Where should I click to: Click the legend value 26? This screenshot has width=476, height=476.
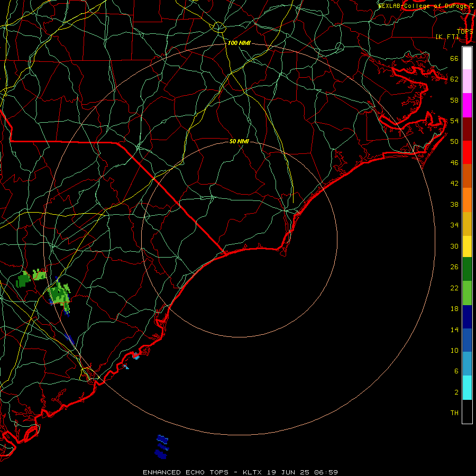[x=454, y=267]
